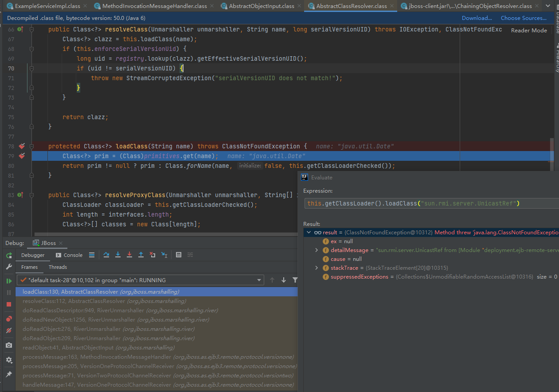Open the Console tab in the debug panel
559x392 pixels.
click(69, 255)
